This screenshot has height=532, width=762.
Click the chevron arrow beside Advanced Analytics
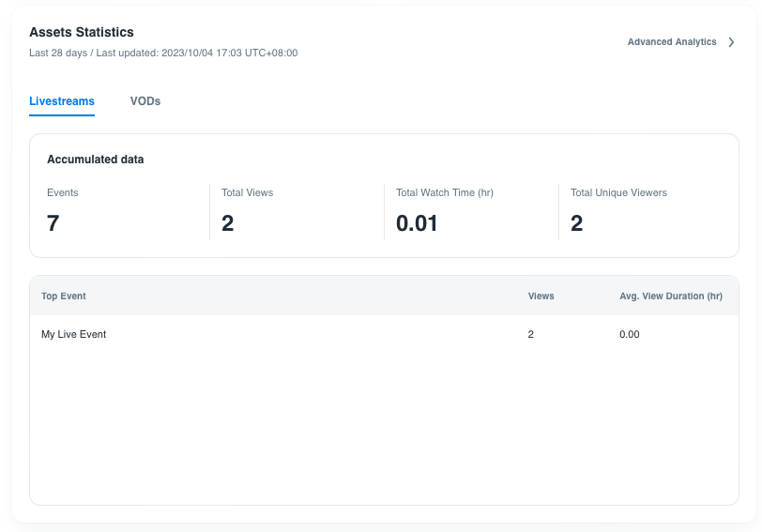(732, 42)
